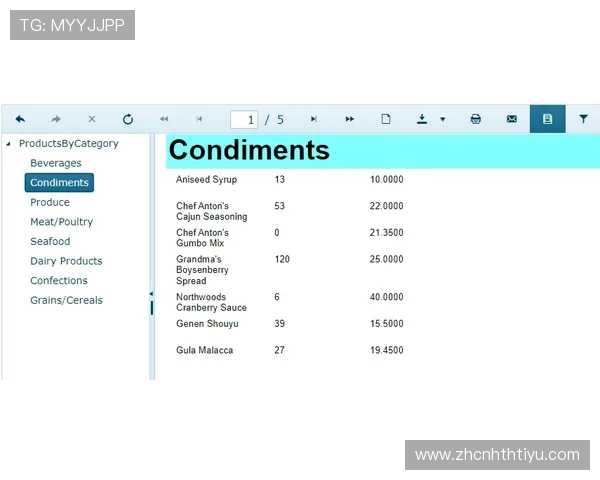Go to the next page
This screenshot has height=480, width=600.
[x=313, y=119]
